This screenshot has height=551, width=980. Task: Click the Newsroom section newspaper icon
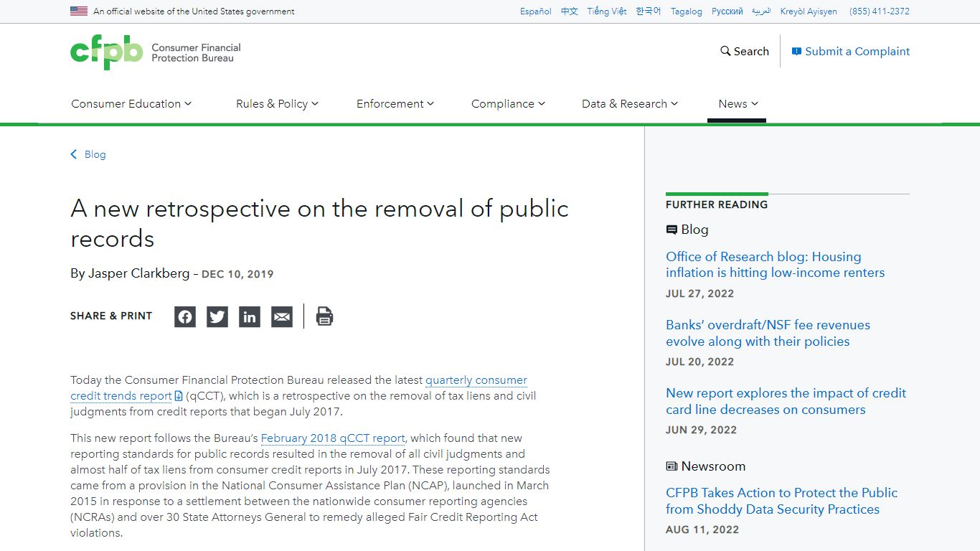(x=672, y=466)
